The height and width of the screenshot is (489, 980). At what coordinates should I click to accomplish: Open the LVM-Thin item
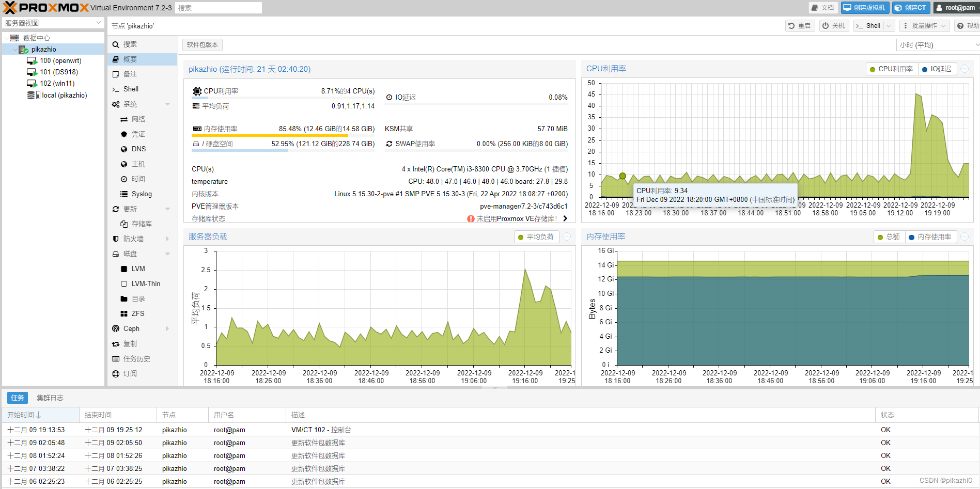point(142,284)
